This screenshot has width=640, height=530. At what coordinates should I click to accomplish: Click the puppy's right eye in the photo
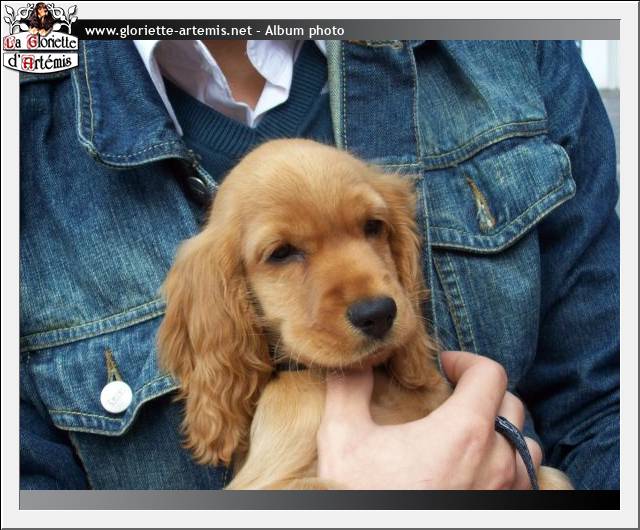tap(373, 227)
